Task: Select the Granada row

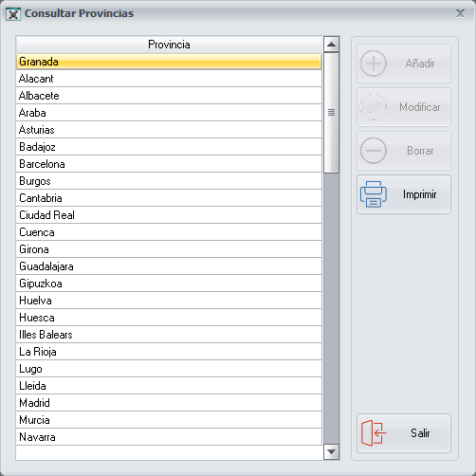Action: pyautogui.click(x=169, y=62)
